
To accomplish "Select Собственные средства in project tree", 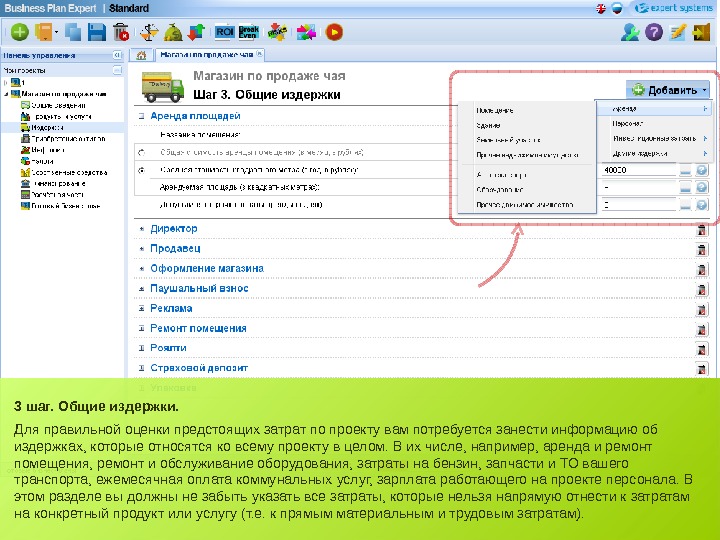I will 69,173.
